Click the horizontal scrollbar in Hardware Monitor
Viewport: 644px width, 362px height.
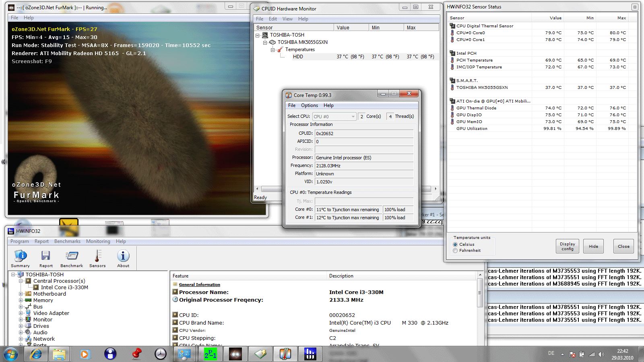point(346,189)
